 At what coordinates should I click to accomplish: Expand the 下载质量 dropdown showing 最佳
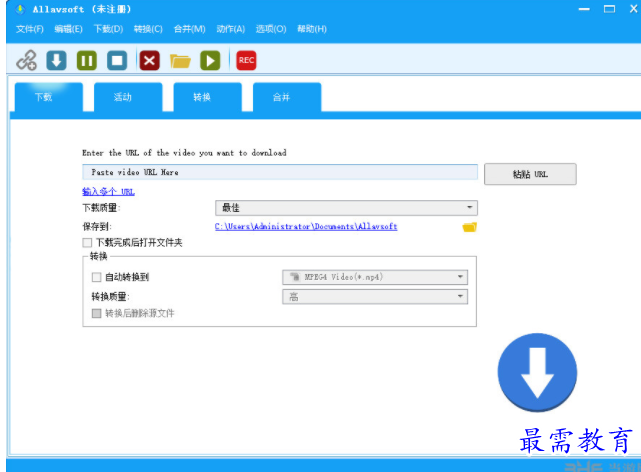tap(346, 208)
